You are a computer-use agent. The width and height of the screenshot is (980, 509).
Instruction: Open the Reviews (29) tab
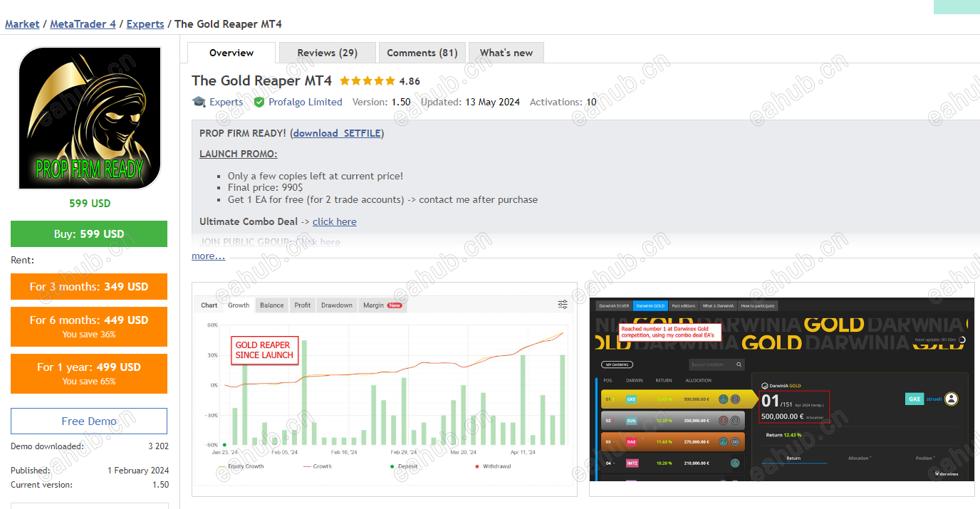(x=328, y=53)
